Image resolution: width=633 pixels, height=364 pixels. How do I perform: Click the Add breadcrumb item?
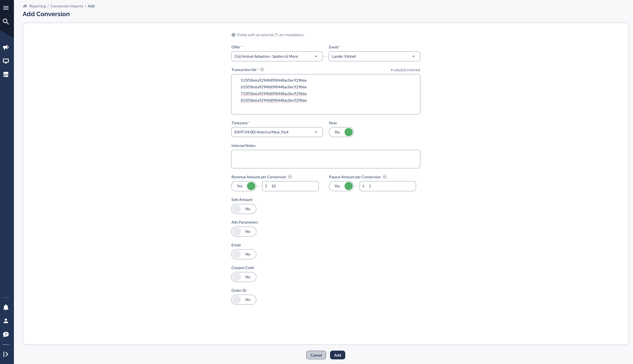[x=91, y=6]
